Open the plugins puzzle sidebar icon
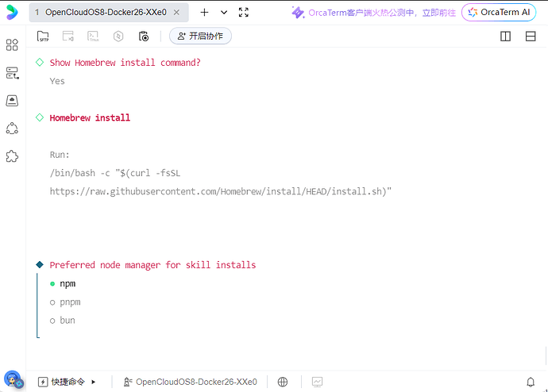548x392 pixels. [12, 156]
